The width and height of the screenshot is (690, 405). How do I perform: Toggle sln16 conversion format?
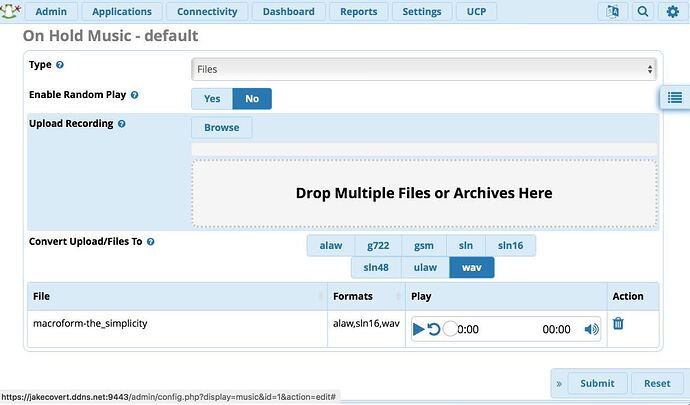pos(510,246)
